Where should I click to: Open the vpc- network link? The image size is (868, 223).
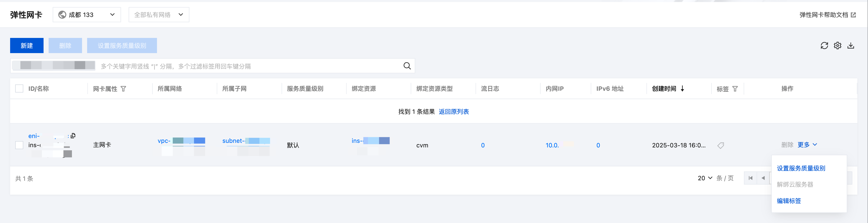[x=181, y=141]
